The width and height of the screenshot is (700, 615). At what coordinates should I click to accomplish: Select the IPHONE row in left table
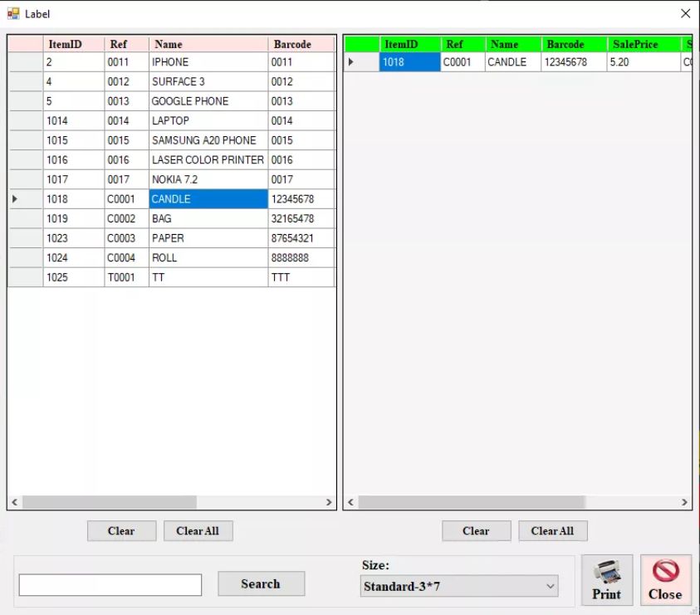[208, 62]
